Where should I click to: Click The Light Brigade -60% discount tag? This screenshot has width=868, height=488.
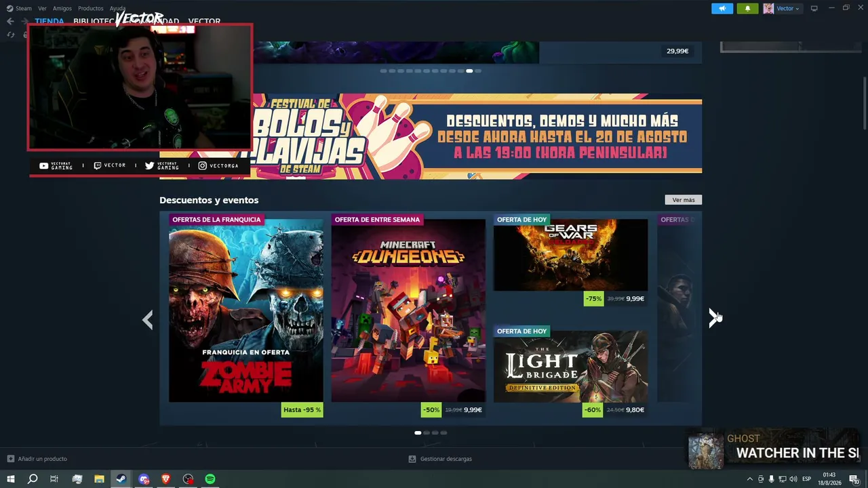point(593,410)
